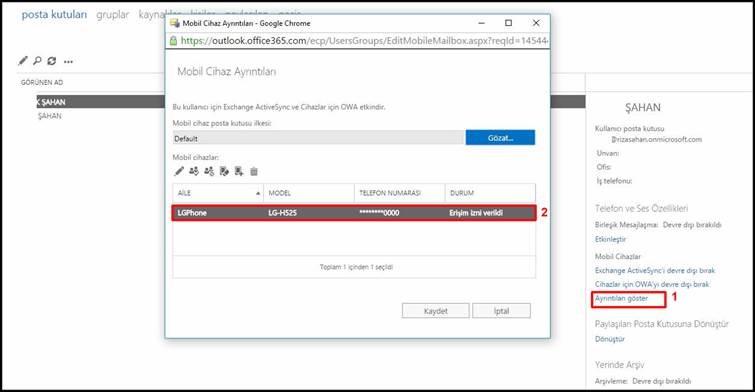Click the Erişim izni verildi status cell
This screenshot has width=755, height=392.
476,213
